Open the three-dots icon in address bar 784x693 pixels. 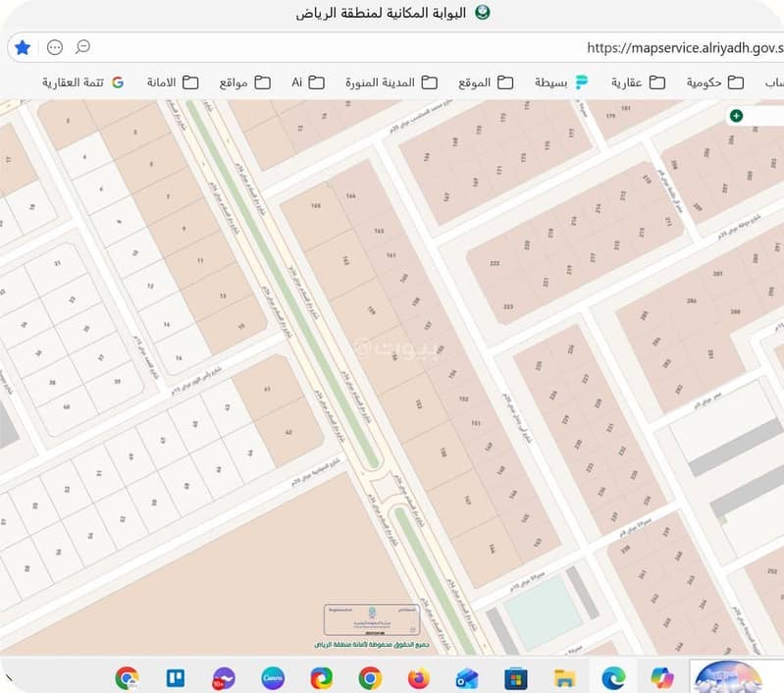[55, 47]
